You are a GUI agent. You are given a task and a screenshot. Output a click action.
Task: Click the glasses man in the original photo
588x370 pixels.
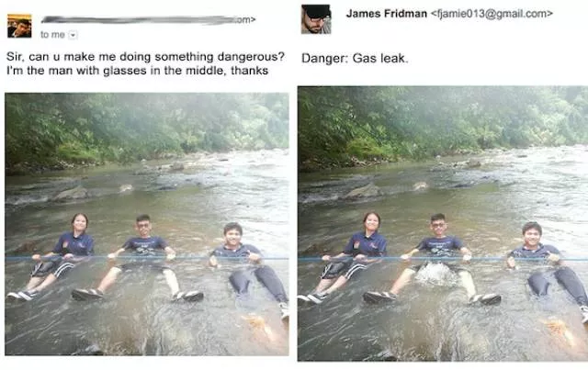point(141,257)
